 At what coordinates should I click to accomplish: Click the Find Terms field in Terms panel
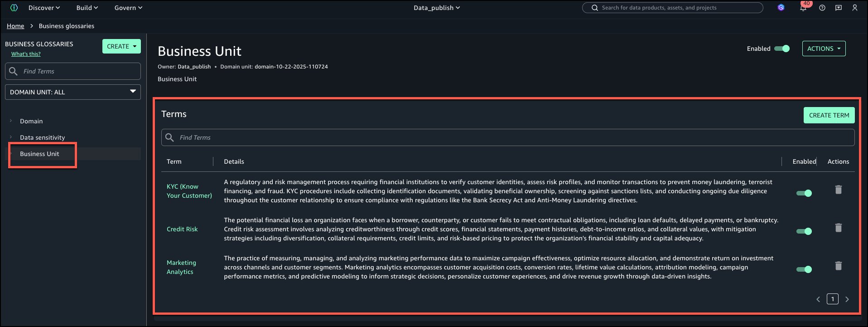pyautogui.click(x=507, y=137)
